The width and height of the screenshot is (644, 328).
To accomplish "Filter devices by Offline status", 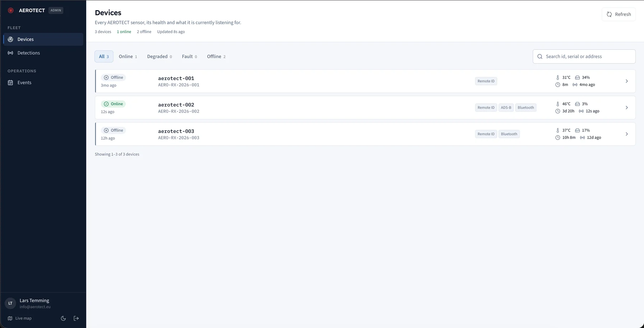I will coord(216,56).
